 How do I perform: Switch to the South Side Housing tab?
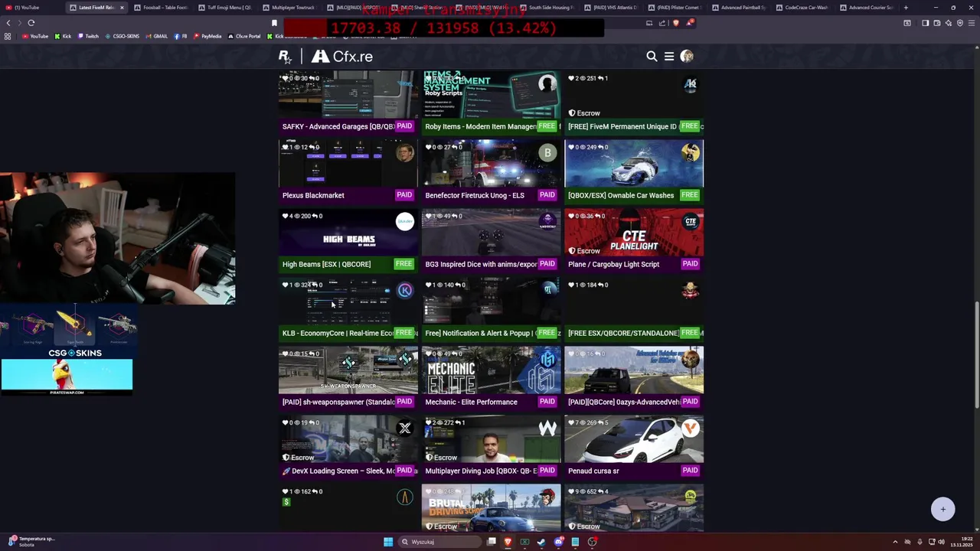click(550, 8)
